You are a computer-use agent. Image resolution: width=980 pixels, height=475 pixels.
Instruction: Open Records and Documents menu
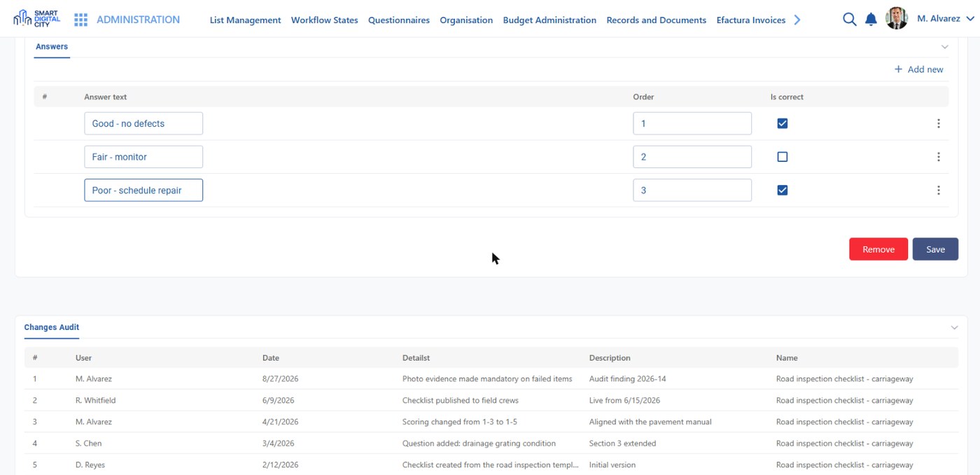[656, 20]
